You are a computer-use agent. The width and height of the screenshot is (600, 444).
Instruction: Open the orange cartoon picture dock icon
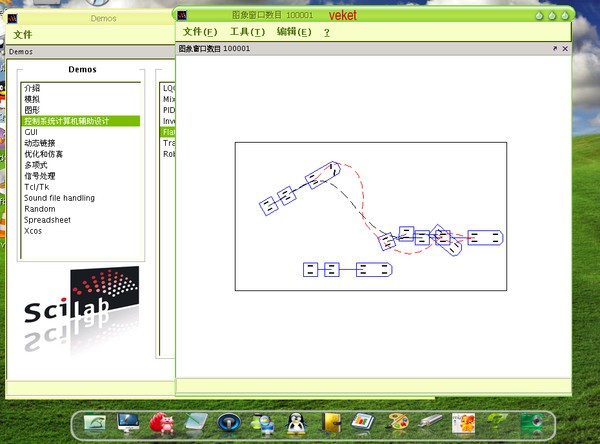[463, 423]
